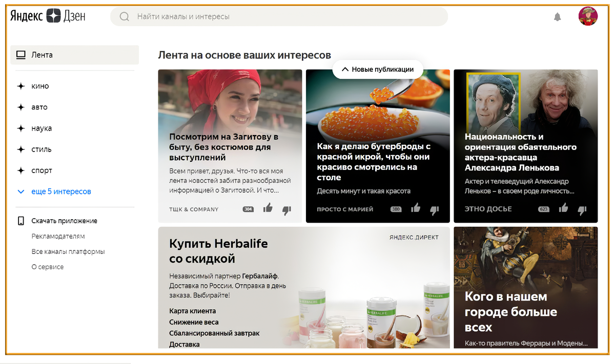This screenshot has height=364, width=615.
Task: Click the ЯНДЕКС.ДИРЕКТ label
Action: pyautogui.click(x=414, y=238)
